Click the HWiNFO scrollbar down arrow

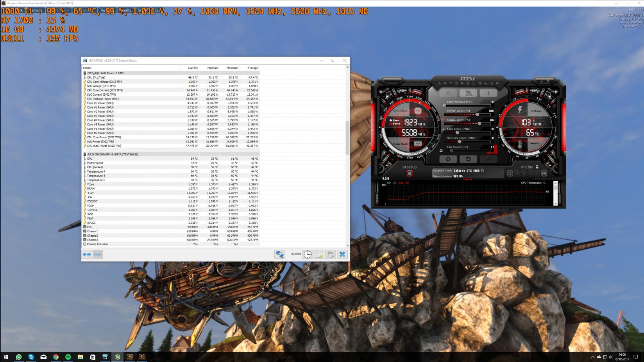pyautogui.click(x=347, y=246)
